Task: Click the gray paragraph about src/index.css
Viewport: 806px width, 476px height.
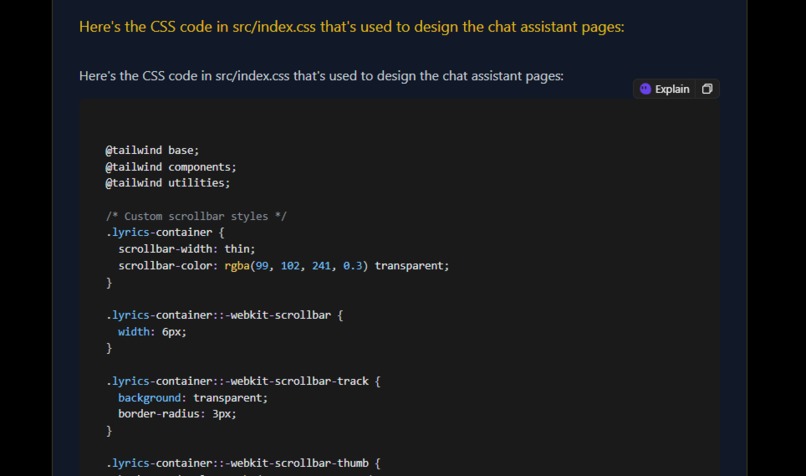Action: [x=321, y=76]
